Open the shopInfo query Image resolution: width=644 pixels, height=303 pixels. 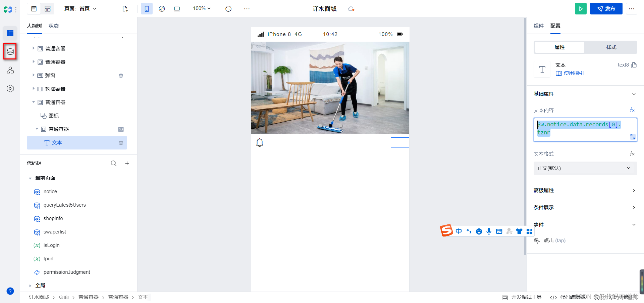pos(53,218)
